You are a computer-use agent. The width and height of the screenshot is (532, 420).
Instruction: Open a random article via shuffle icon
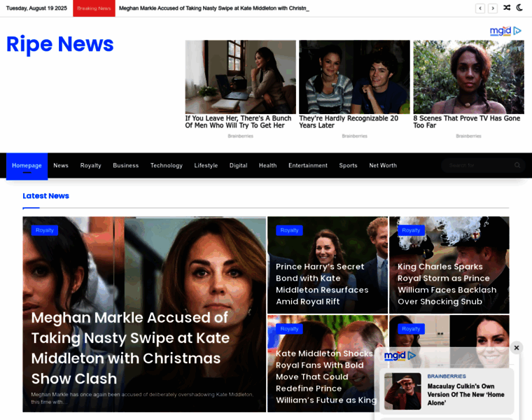(507, 8)
